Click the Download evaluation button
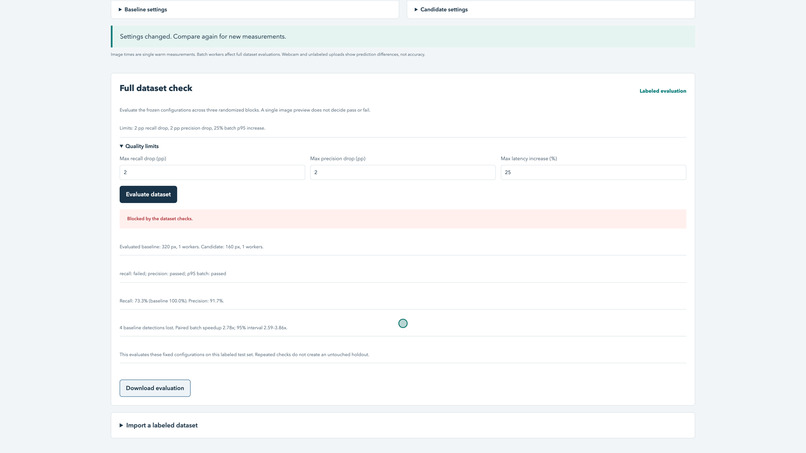 (155, 388)
